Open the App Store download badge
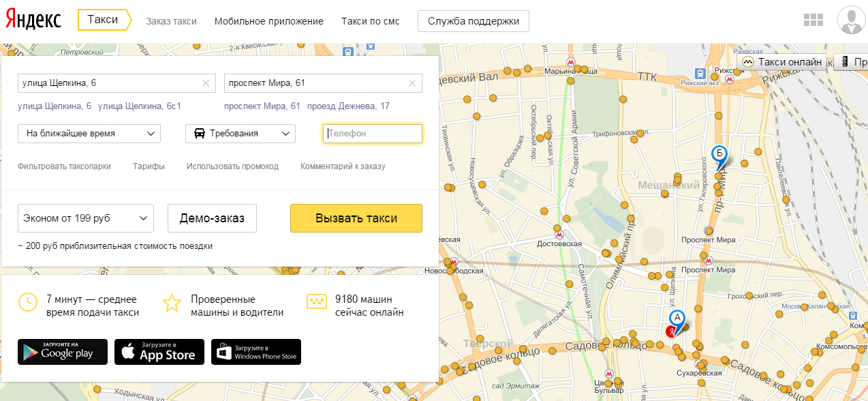This screenshot has height=401, width=868. pos(159,352)
